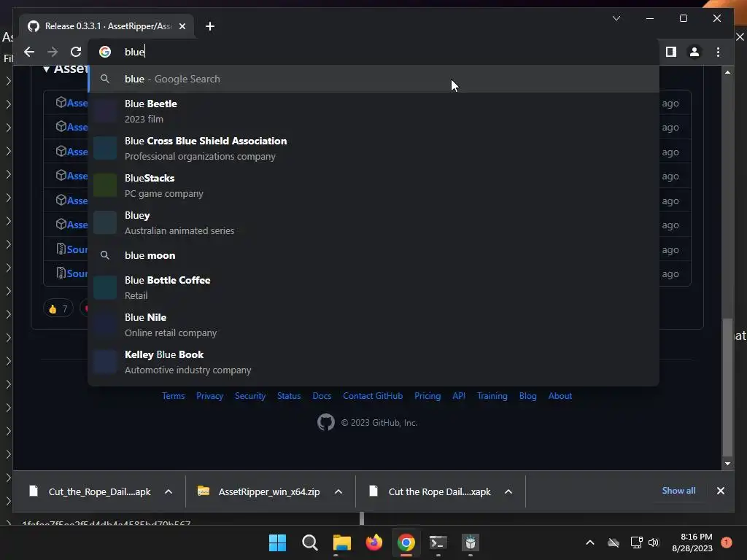Image resolution: width=747 pixels, height=560 pixels.
Task: Open the Training footer link
Action: [492, 396]
